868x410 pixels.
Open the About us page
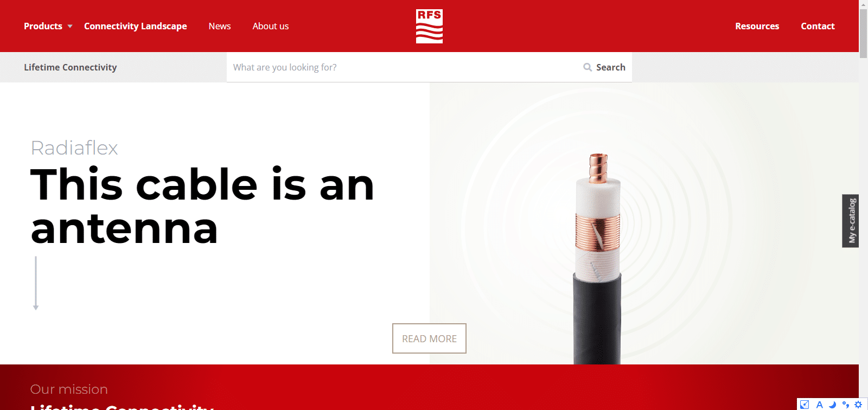(x=271, y=26)
